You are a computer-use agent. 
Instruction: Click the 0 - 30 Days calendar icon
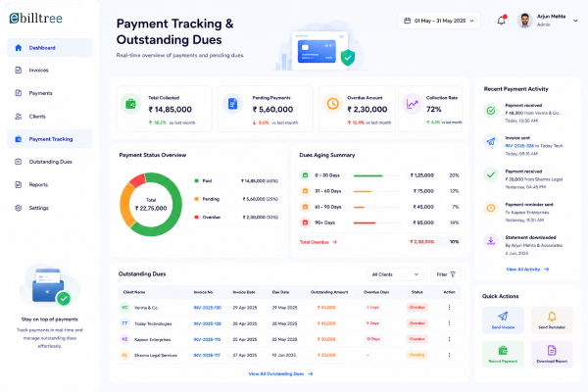tap(305, 175)
